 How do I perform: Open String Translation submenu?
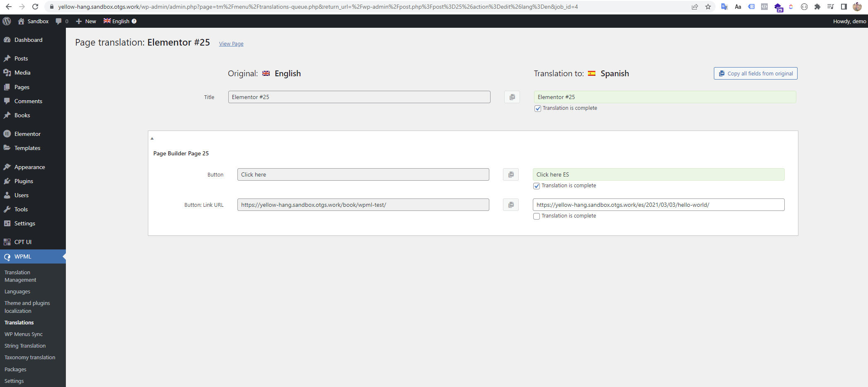[25, 346]
